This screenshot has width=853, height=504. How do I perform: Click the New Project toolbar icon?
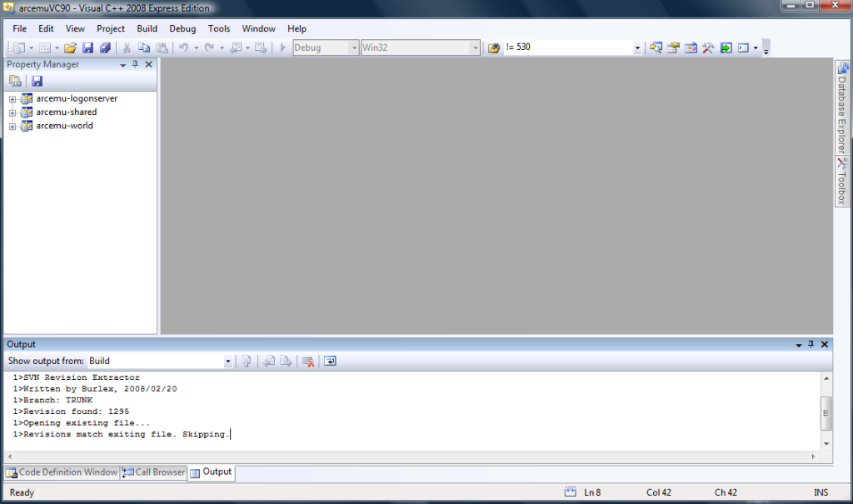pos(18,47)
